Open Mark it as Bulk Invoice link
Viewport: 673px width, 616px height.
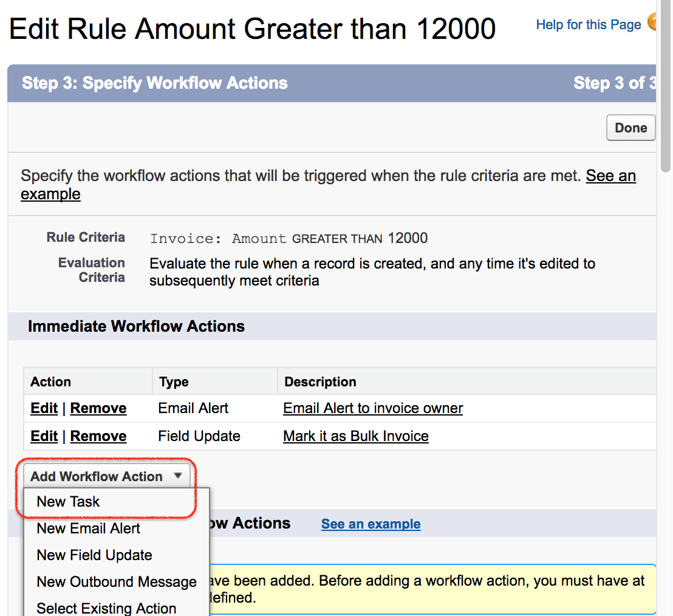tap(356, 436)
